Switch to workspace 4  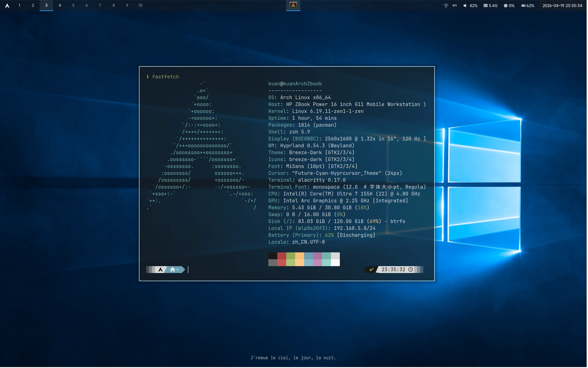[x=60, y=5]
